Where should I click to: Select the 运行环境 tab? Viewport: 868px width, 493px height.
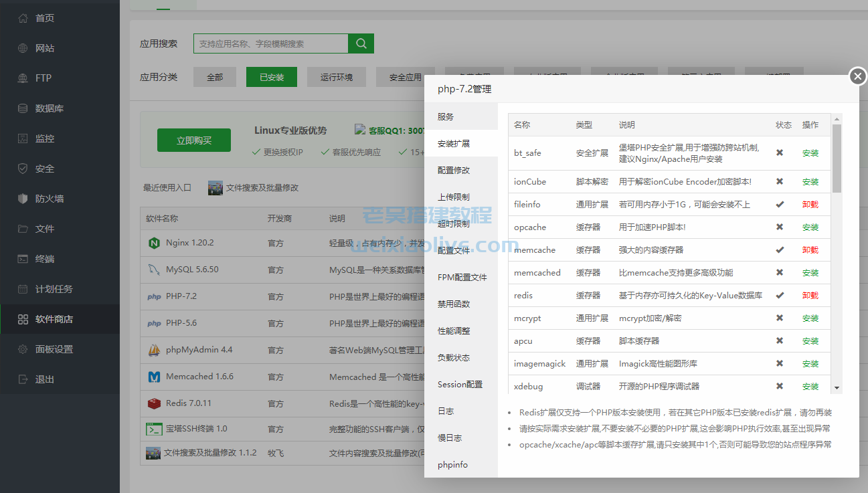click(337, 76)
